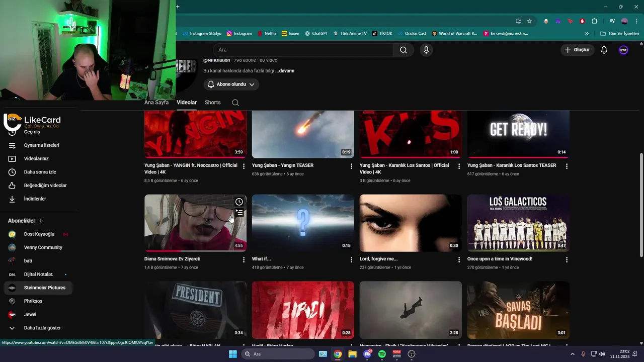Open ChatGPT bookmark
This screenshot has height=362, width=644.
click(x=316, y=34)
